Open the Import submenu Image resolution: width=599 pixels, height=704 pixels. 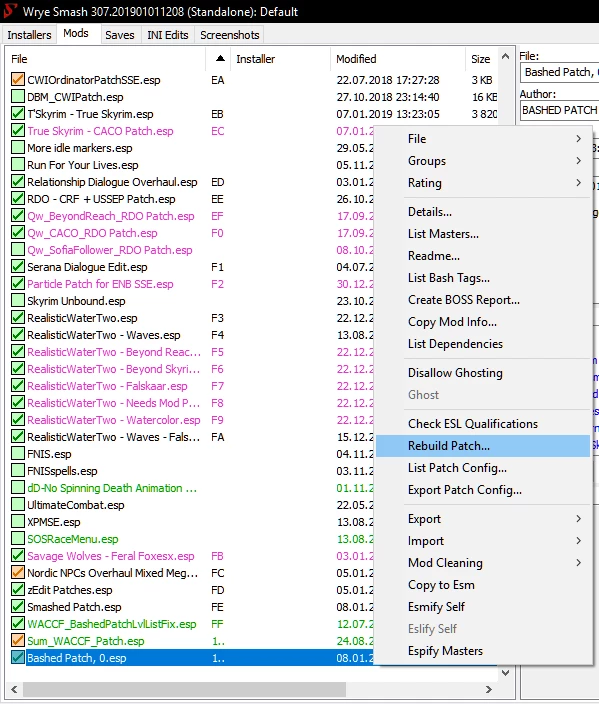(x=483, y=541)
